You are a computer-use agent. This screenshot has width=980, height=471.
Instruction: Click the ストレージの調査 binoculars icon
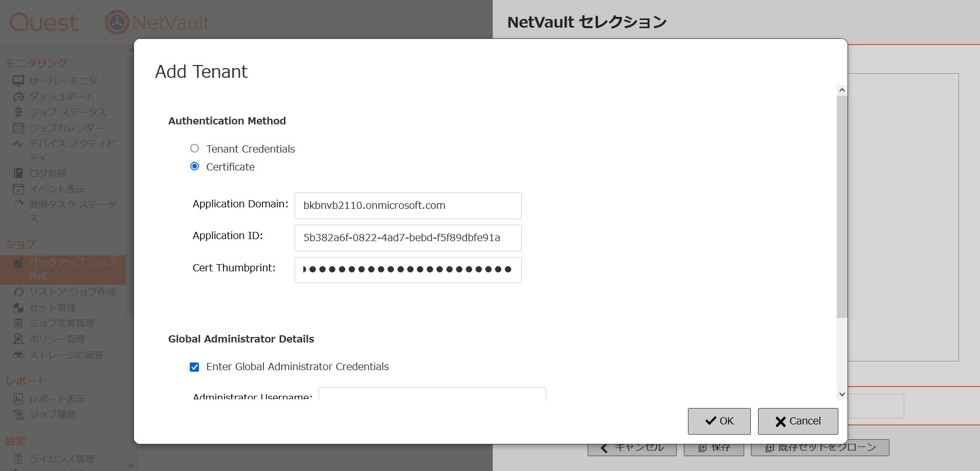pos(18,355)
